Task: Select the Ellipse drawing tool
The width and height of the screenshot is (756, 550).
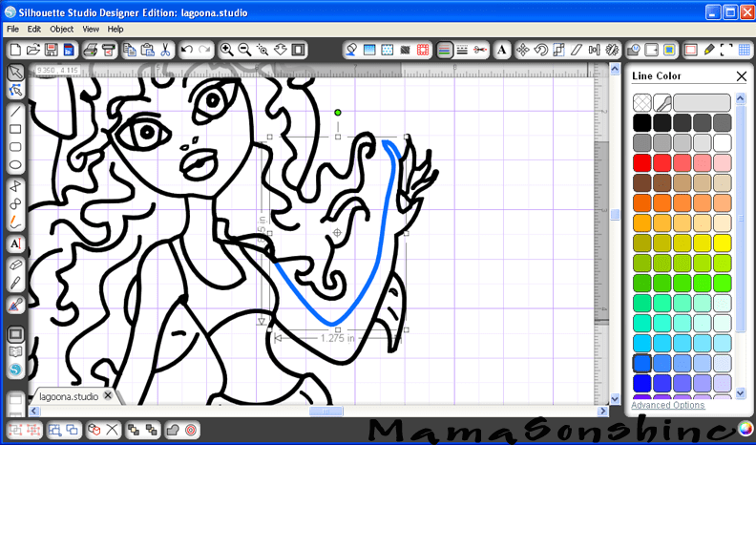Action: pos(15,165)
